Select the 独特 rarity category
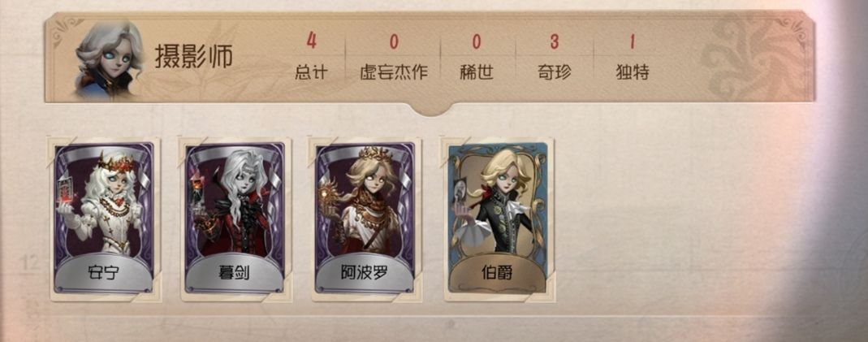 pos(632,57)
